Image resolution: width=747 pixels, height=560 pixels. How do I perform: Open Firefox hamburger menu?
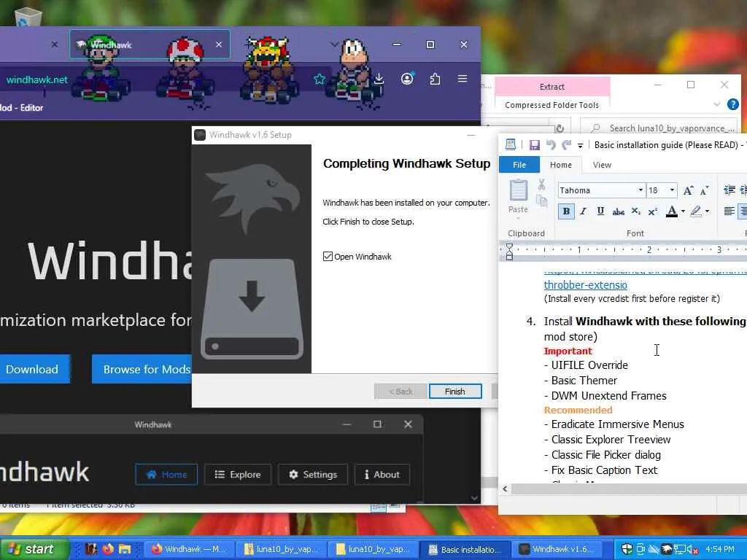pos(462,79)
